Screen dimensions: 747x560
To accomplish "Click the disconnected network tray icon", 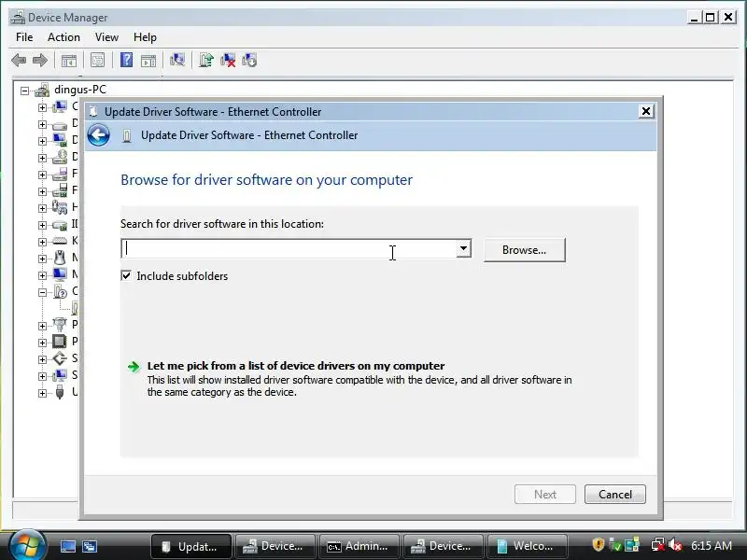I will pyautogui.click(x=658, y=545).
